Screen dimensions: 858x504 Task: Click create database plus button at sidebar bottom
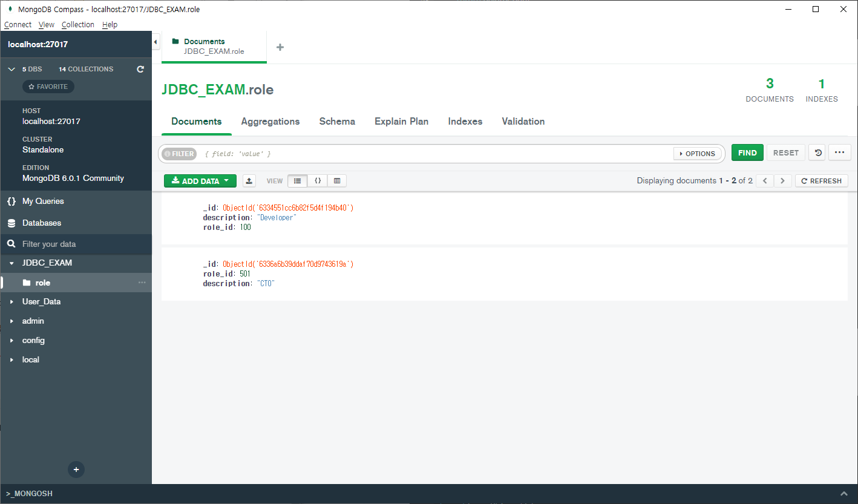coord(76,470)
